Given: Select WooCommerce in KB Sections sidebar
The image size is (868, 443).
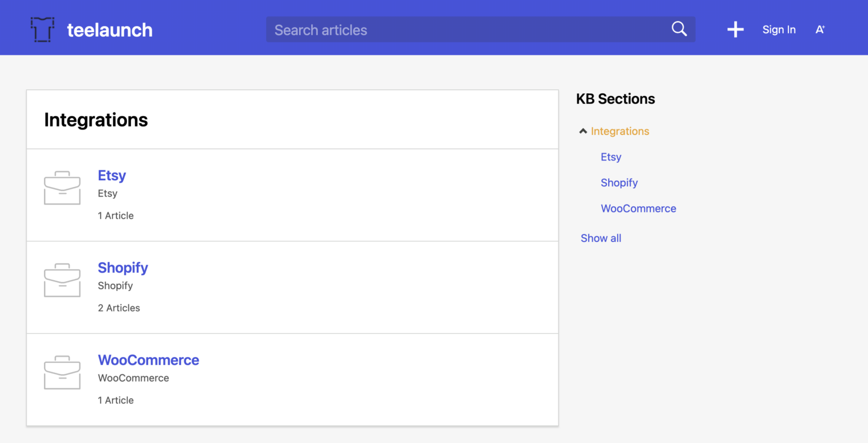Looking at the screenshot, I should [638, 209].
